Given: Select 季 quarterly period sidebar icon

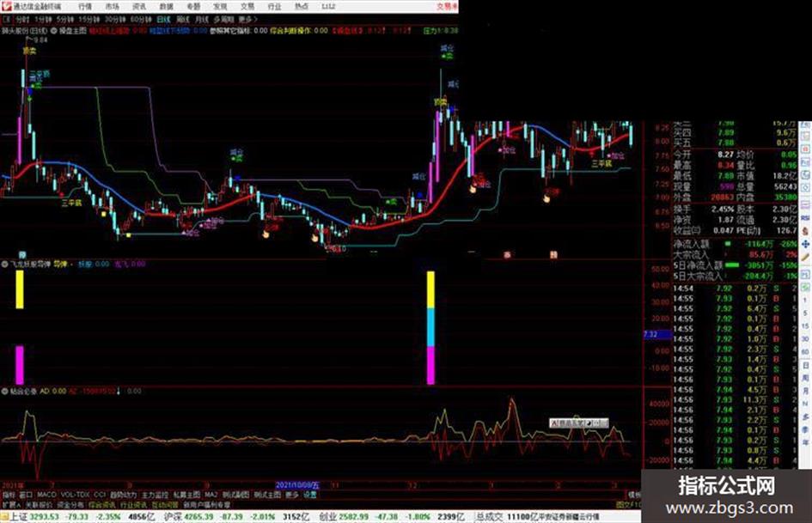Looking at the screenshot, I should (x=805, y=429).
